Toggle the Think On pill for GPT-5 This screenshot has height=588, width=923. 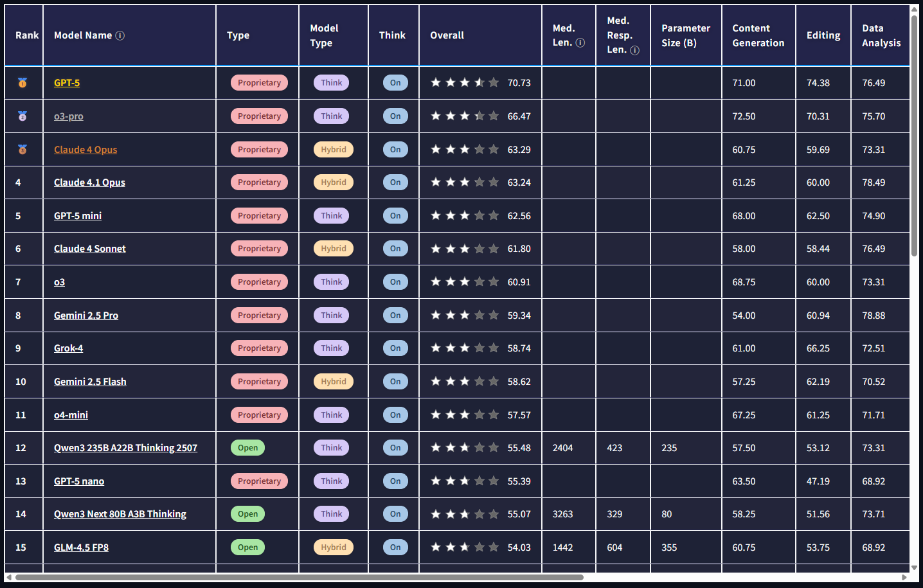pyautogui.click(x=395, y=83)
